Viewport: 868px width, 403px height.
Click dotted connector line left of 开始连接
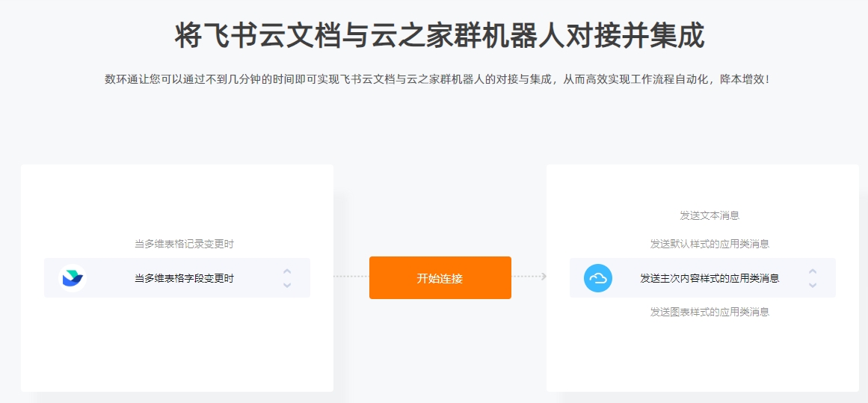351,276
